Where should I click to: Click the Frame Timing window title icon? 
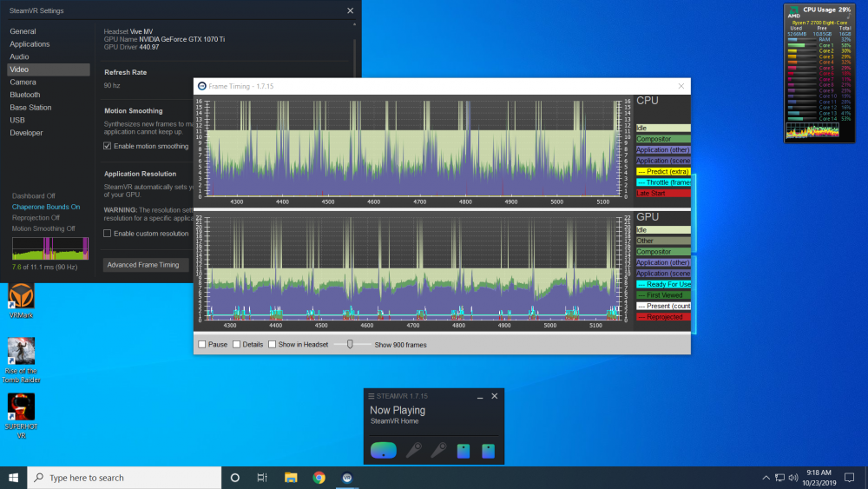click(x=202, y=86)
